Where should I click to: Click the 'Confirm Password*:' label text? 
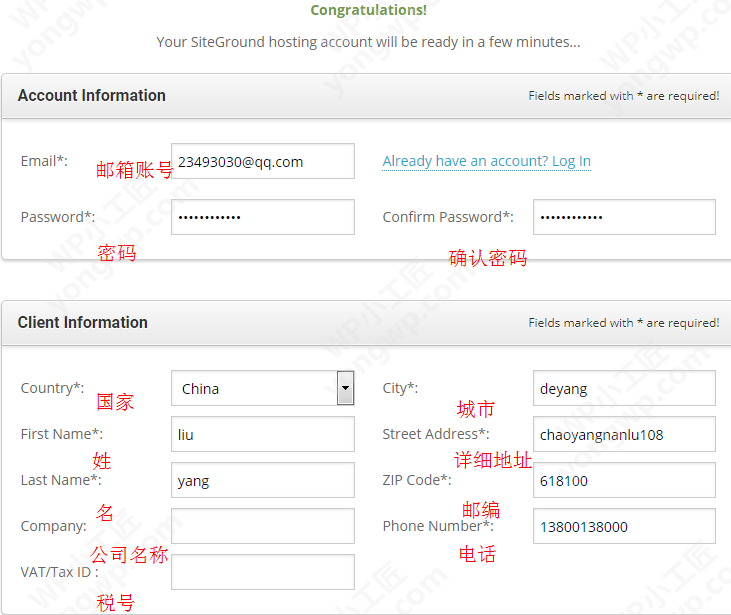[448, 217]
